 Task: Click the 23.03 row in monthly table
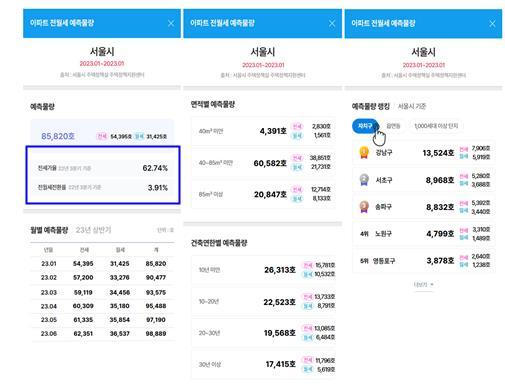tap(102, 292)
